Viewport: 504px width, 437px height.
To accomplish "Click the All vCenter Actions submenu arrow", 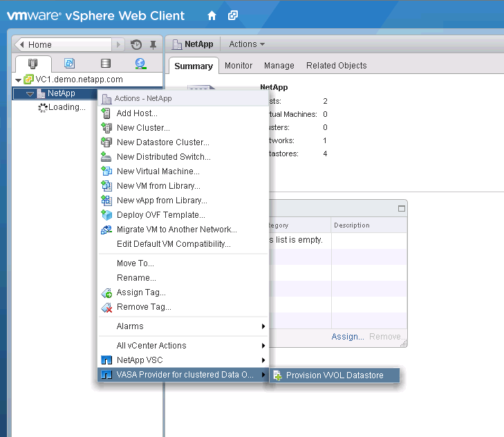I will click(263, 346).
